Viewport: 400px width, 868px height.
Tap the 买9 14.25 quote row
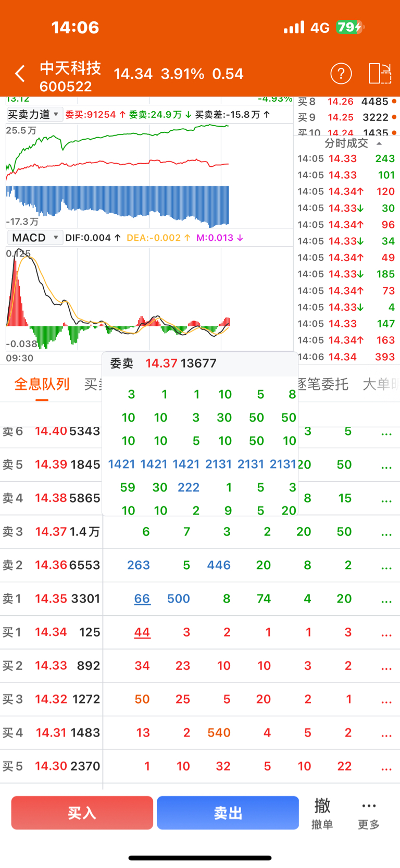coord(346,117)
